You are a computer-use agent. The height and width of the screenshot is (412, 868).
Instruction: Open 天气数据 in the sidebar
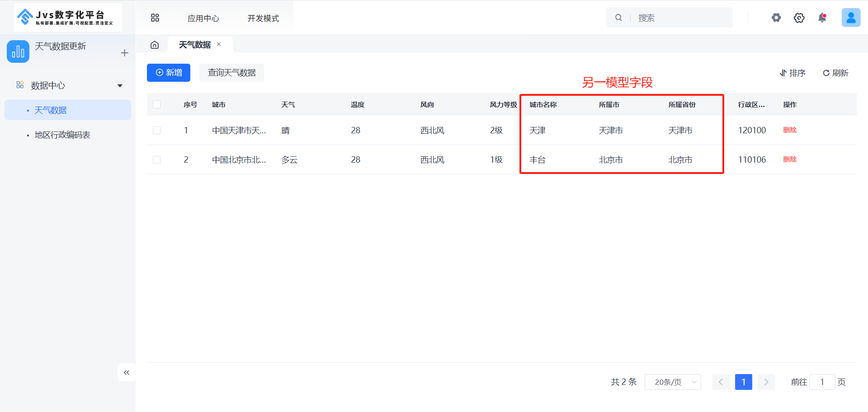pyautogui.click(x=68, y=110)
